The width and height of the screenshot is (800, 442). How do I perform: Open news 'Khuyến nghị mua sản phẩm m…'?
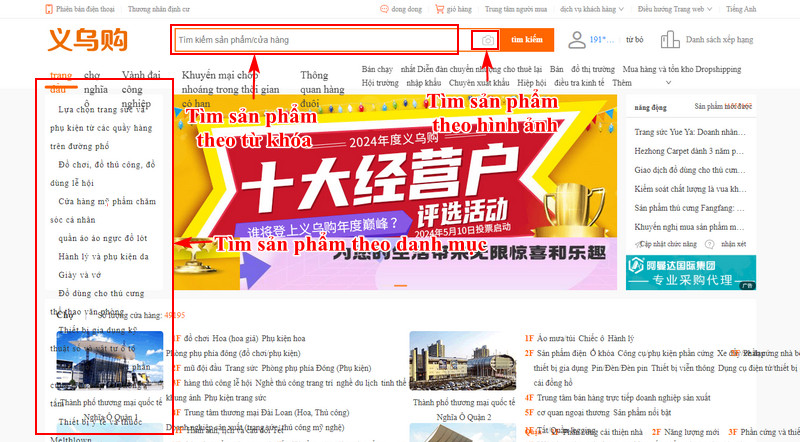[689, 227]
